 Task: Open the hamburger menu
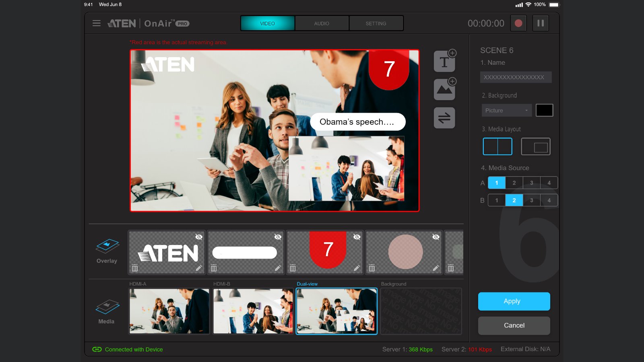coord(96,23)
